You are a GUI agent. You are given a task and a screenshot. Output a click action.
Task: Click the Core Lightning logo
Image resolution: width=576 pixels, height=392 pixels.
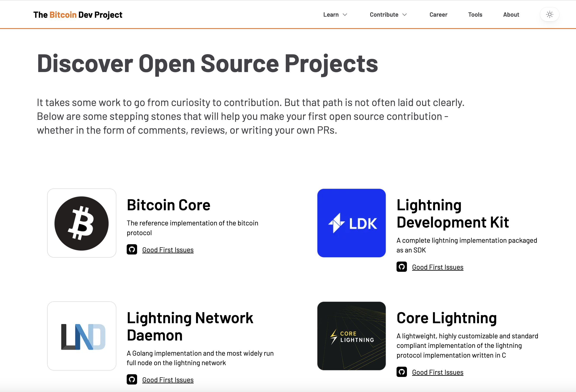[351, 336]
